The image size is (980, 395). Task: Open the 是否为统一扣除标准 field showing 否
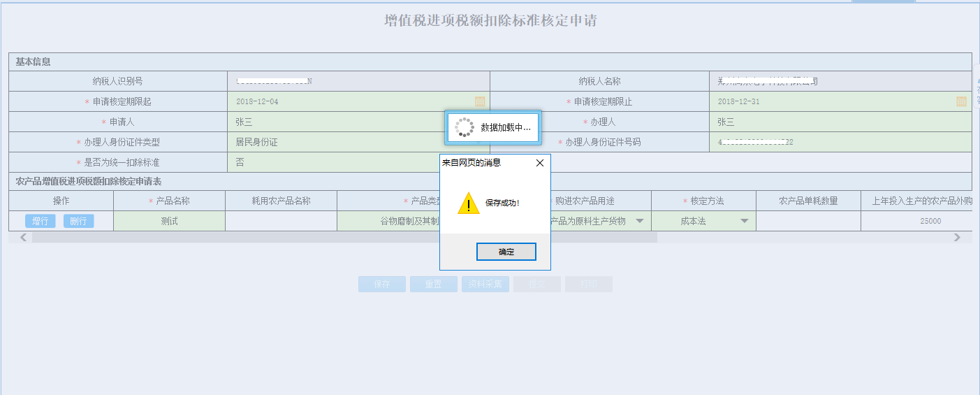[335, 162]
